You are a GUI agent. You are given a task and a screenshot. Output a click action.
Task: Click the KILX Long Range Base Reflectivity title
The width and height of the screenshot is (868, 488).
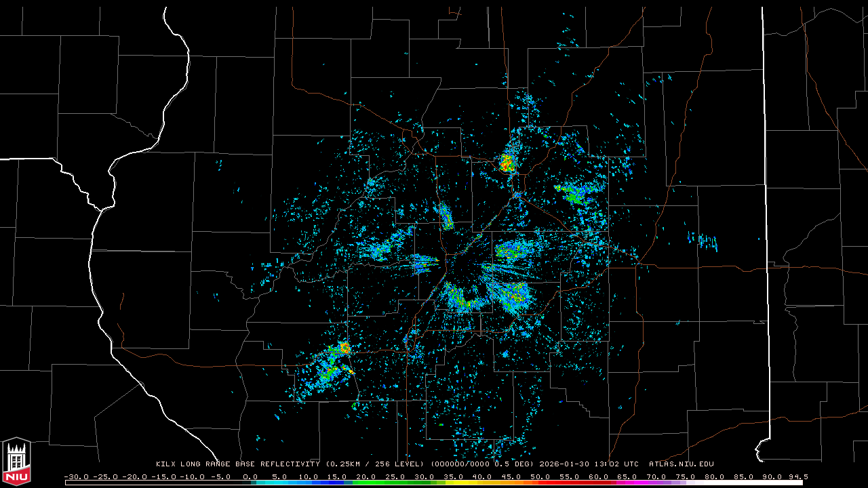237,464
